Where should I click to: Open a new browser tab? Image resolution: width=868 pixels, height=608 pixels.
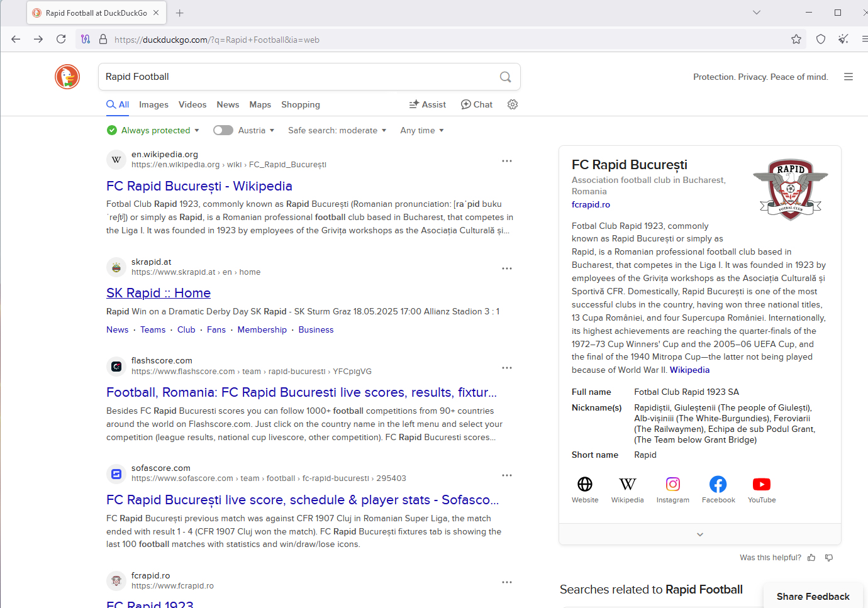[180, 13]
